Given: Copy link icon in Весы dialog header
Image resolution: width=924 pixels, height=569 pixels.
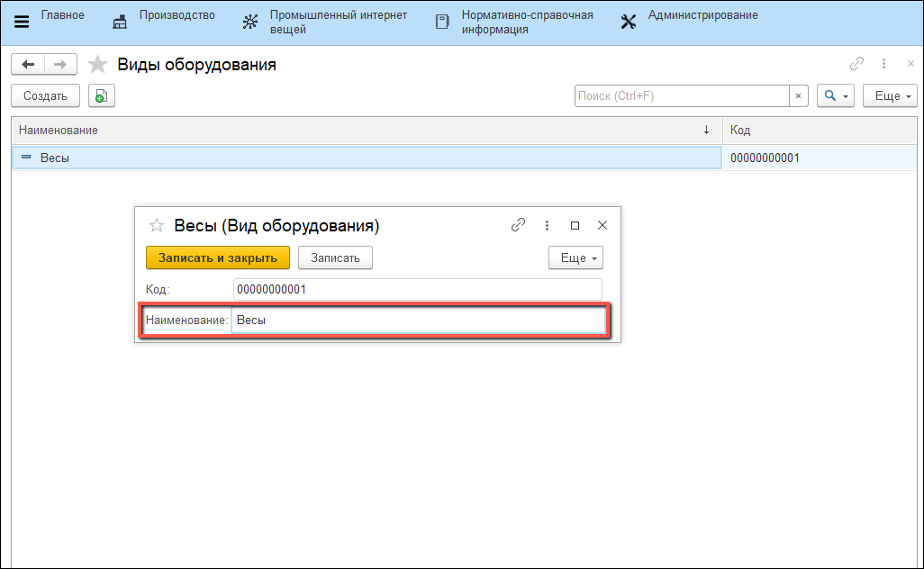Looking at the screenshot, I should coord(518,226).
